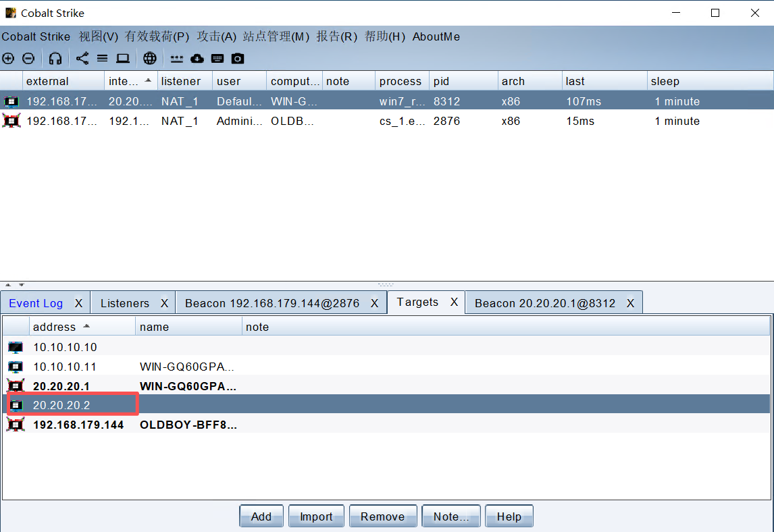Sort targets by name column header
Image resolution: width=774 pixels, height=532 pixels.
point(188,327)
